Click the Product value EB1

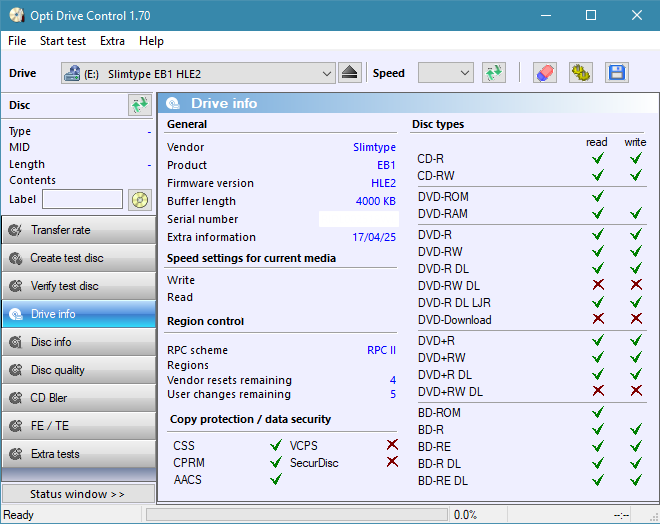pyautogui.click(x=386, y=165)
